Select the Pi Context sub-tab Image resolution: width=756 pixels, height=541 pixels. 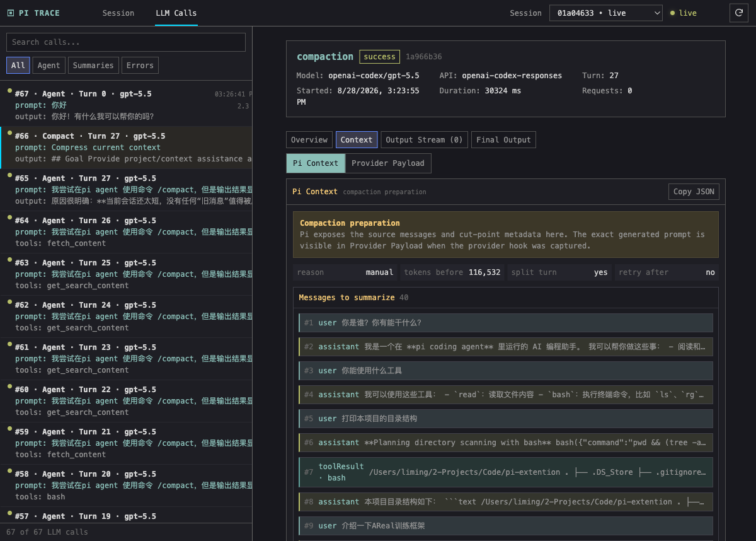pyautogui.click(x=316, y=163)
